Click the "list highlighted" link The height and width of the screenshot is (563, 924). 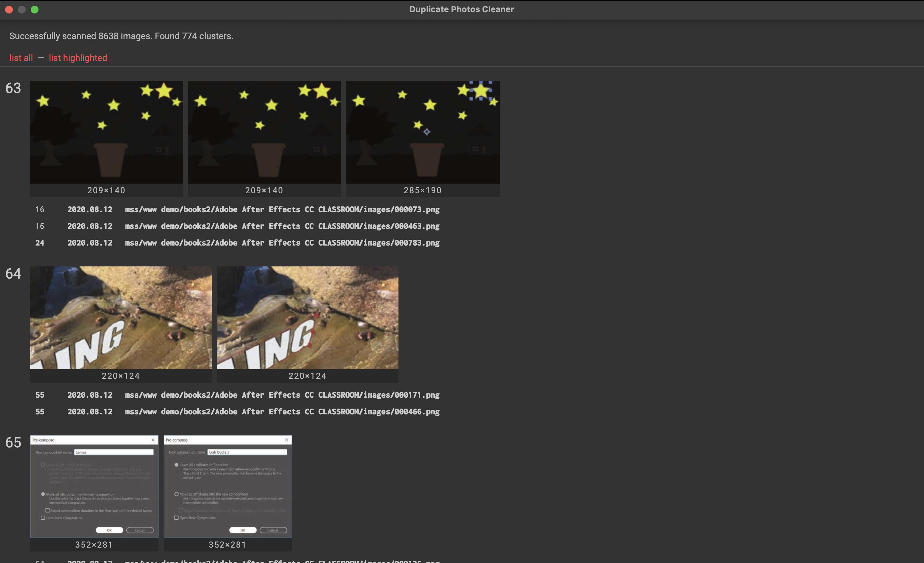[78, 58]
